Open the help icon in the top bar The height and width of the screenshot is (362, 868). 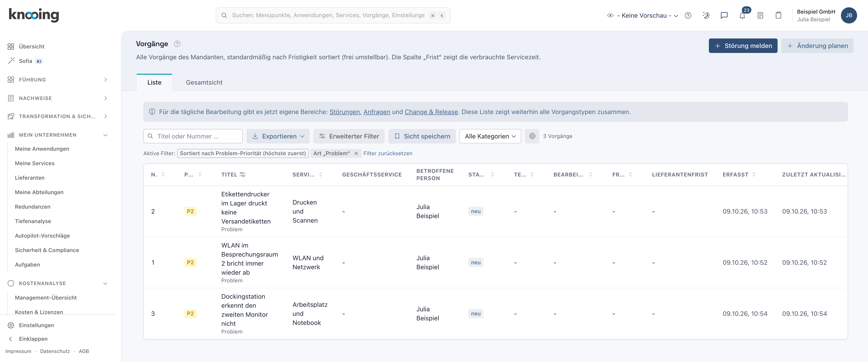click(688, 16)
